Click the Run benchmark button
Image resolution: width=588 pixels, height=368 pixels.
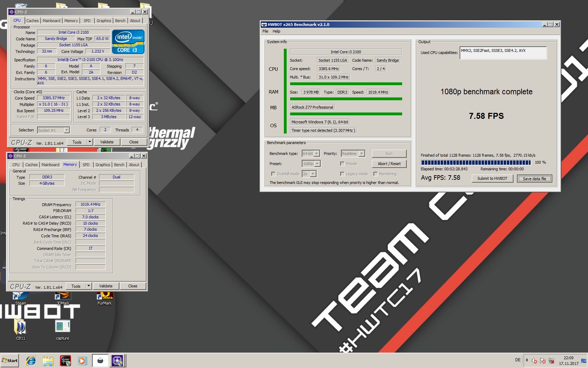click(389, 154)
